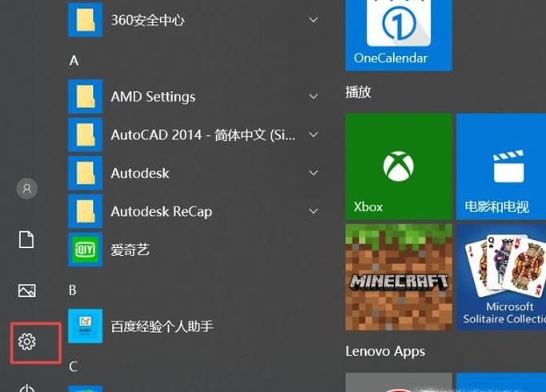This screenshot has width=546, height=392.
Task: Open Microsoft Solitaire Collection tile
Action: 501,278
